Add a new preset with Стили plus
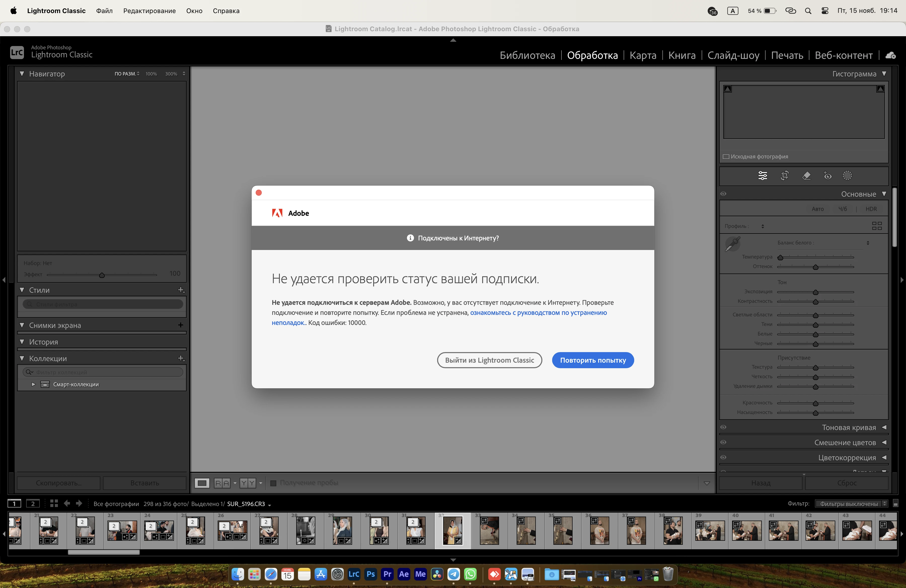This screenshot has height=588, width=906. 181,290
